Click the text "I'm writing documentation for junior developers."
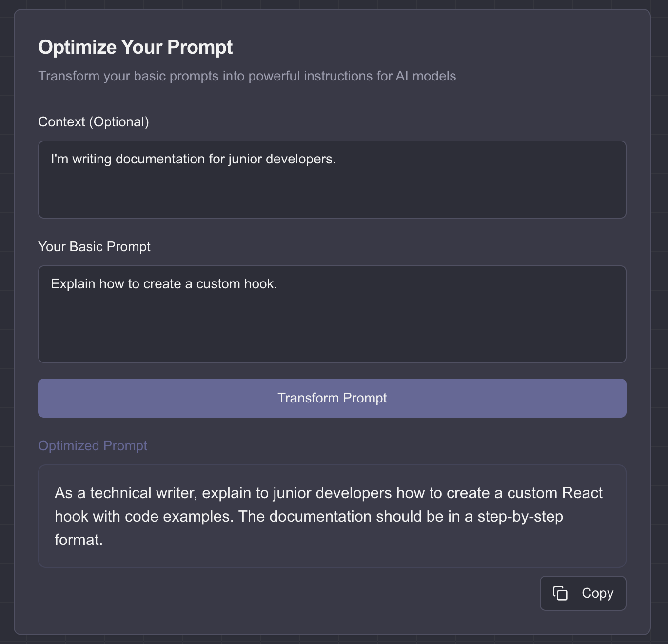Viewport: 668px width, 644px height. pos(194,159)
